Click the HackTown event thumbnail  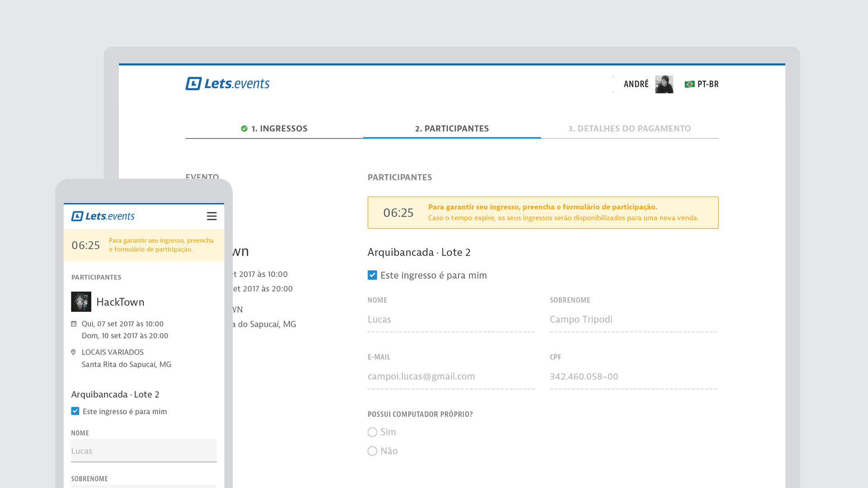point(81,302)
